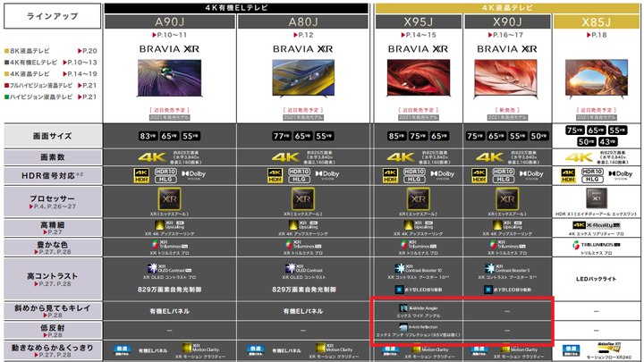
Task: Select the X90J model header
Action: [507, 21]
